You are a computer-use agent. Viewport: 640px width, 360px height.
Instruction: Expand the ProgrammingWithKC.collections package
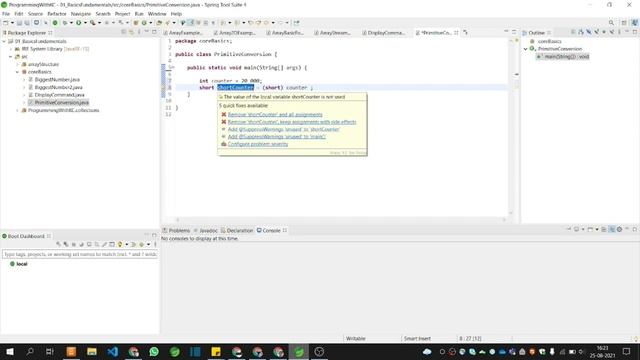click(18, 110)
